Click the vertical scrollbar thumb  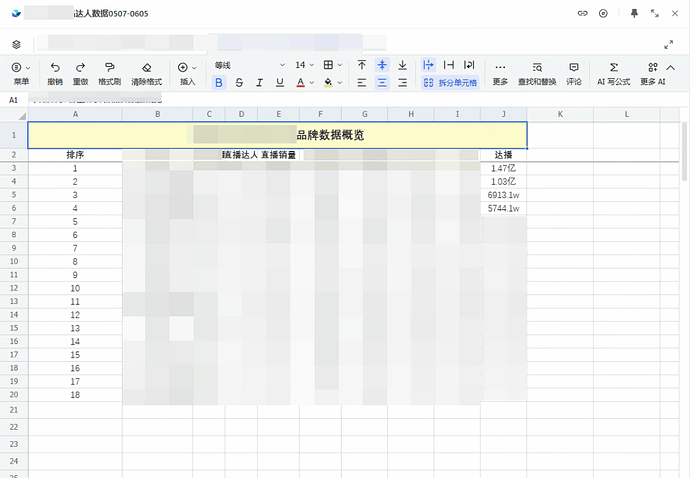[x=684, y=152]
